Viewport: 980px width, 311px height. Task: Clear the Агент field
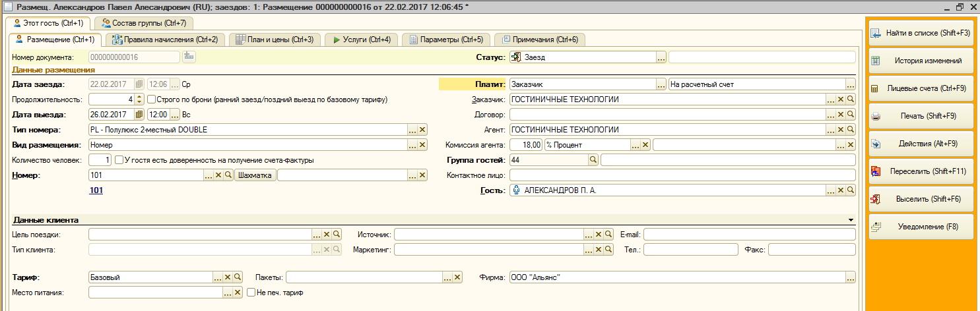click(841, 130)
